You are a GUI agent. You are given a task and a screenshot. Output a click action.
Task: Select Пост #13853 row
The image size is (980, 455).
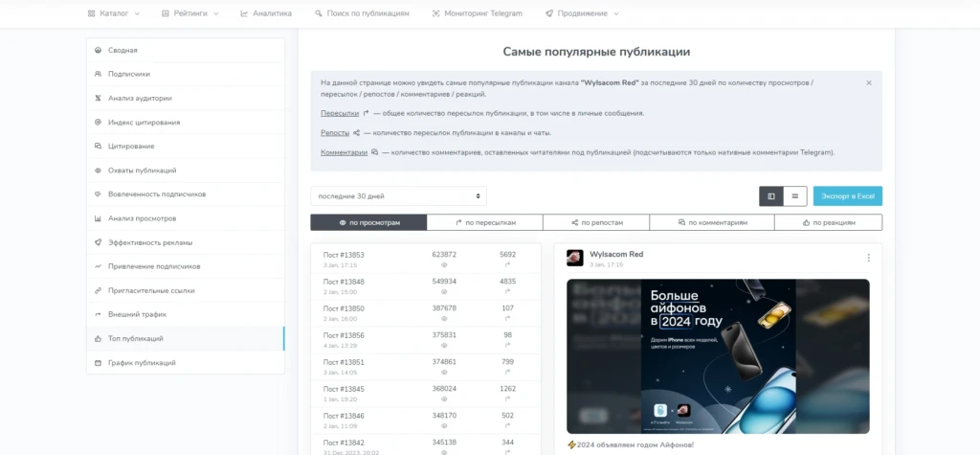426,259
